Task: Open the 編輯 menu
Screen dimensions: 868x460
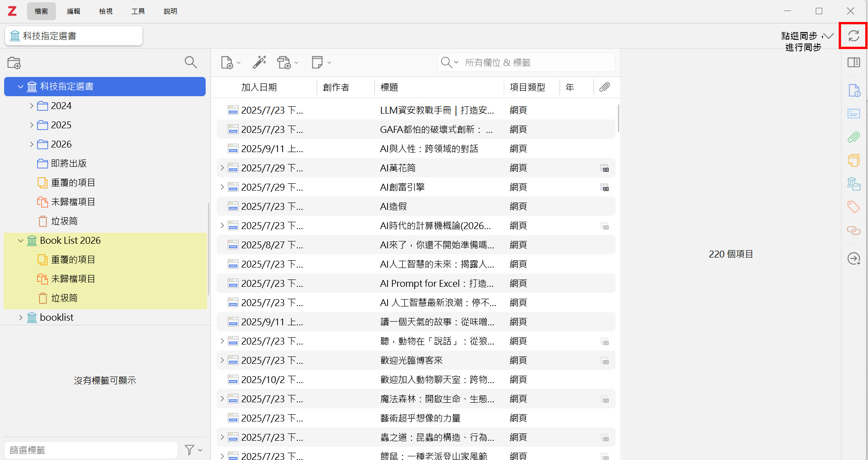Action: point(73,11)
